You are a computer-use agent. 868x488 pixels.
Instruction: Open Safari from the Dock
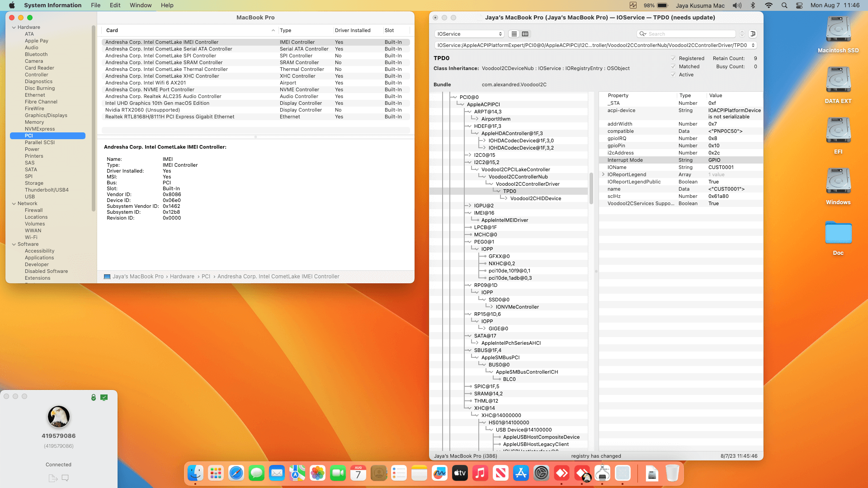coord(236,473)
